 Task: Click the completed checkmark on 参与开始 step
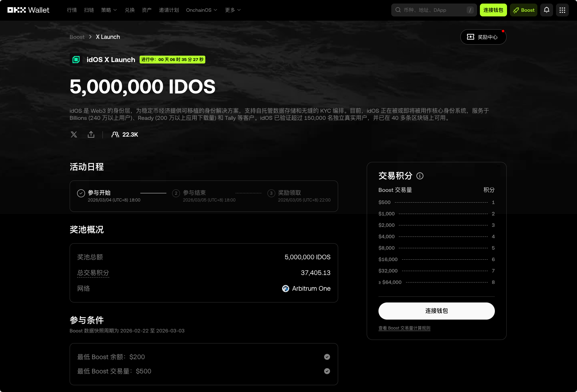81,193
